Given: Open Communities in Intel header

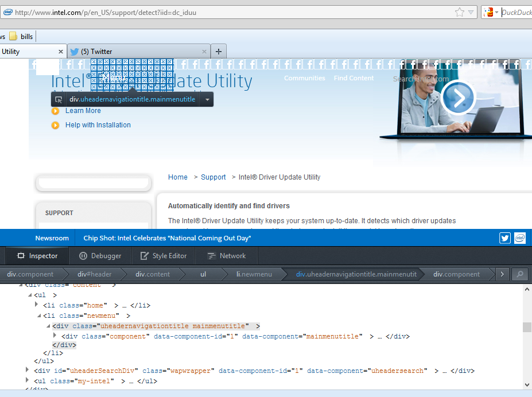Looking at the screenshot, I should (304, 78).
